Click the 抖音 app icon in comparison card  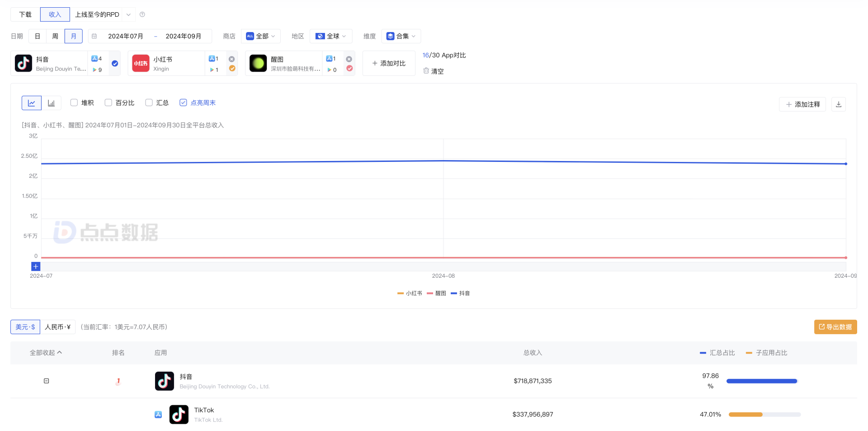[x=24, y=63]
